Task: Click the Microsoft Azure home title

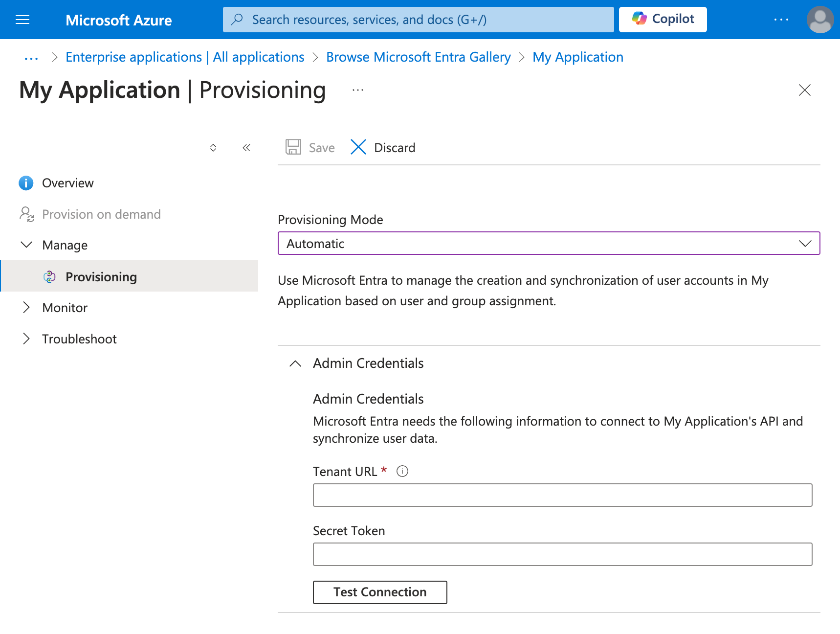Action: click(119, 20)
